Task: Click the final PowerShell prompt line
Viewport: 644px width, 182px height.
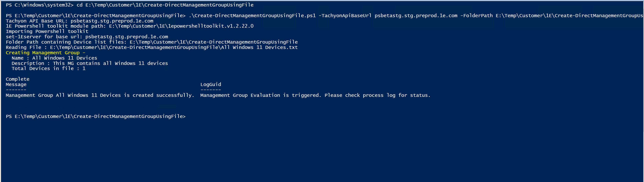Action: [96, 116]
